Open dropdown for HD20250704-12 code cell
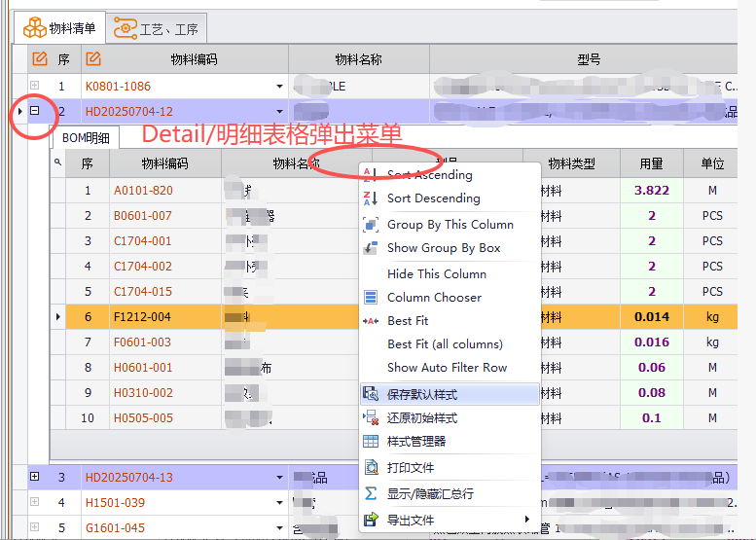 [x=279, y=111]
